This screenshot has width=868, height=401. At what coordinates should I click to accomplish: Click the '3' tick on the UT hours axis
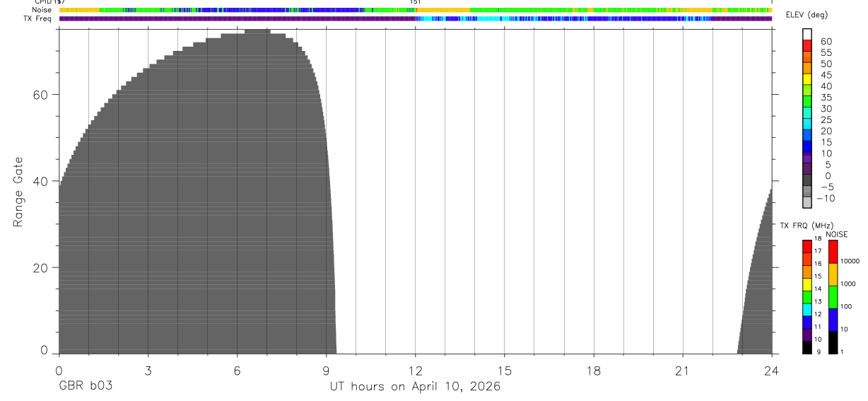(x=148, y=370)
